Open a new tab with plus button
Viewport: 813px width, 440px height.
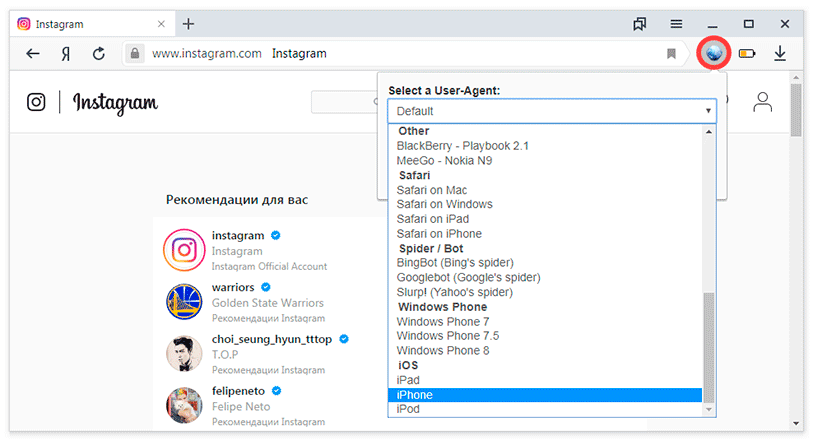point(189,24)
